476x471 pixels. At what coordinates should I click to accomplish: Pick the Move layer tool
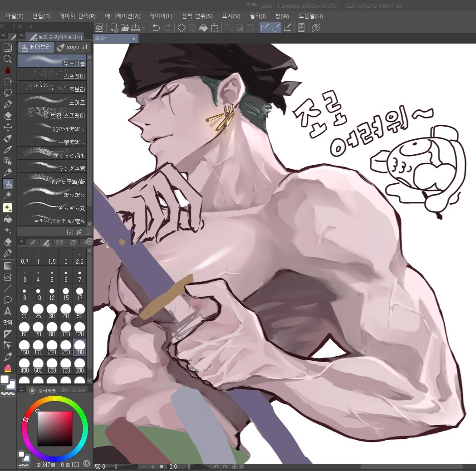(x=8, y=127)
